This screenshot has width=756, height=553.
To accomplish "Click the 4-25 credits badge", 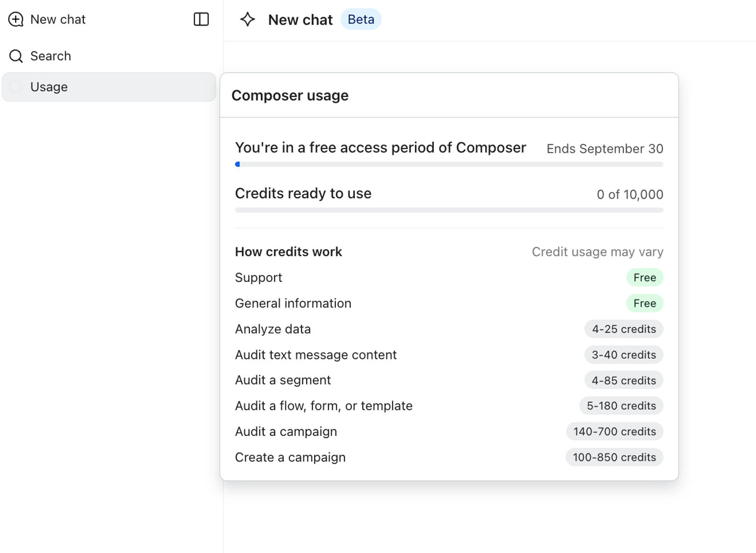I will [x=624, y=329].
